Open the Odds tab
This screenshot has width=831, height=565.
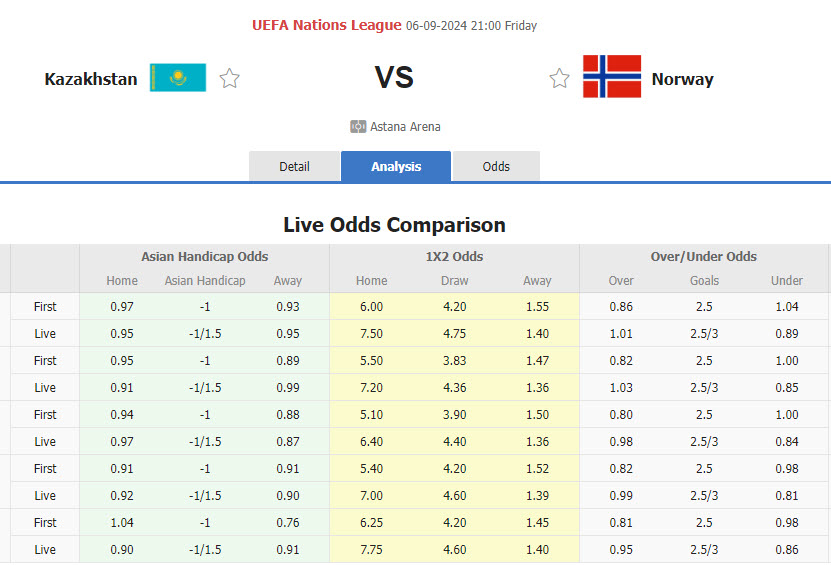496,167
